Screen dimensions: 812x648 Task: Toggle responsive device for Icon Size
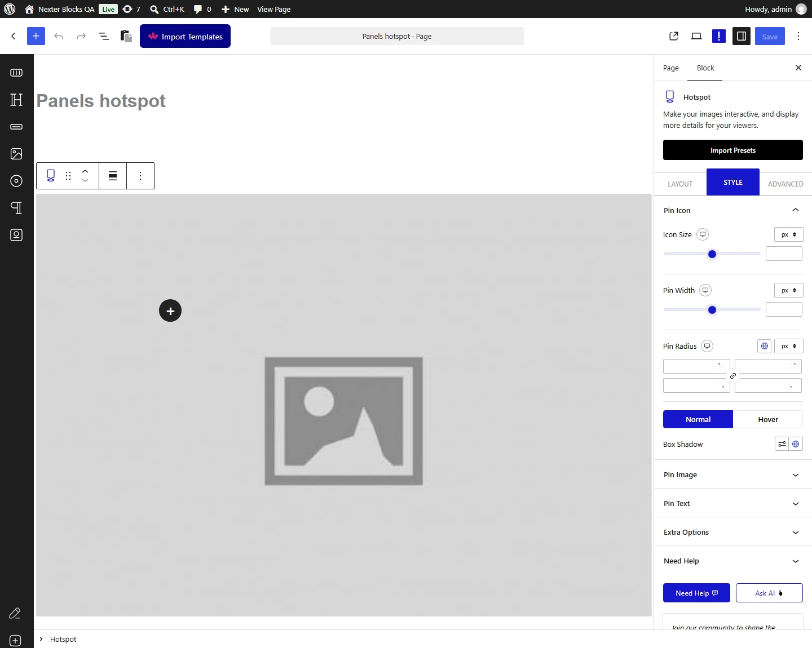tap(703, 234)
